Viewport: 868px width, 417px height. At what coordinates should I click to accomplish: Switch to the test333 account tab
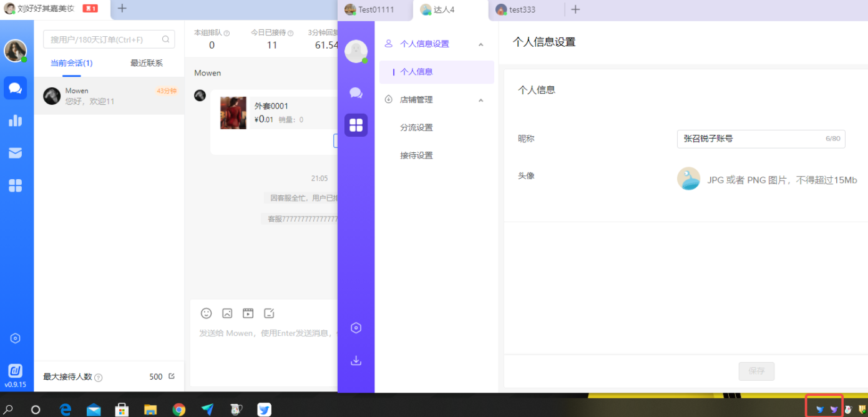click(x=522, y=9)
